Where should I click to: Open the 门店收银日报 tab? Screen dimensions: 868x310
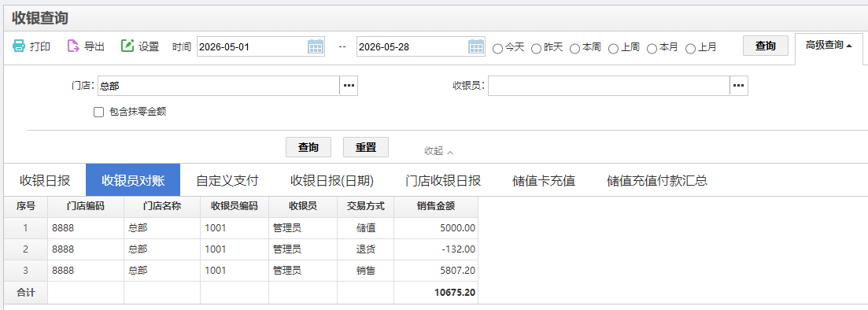(x=443, y=180)
